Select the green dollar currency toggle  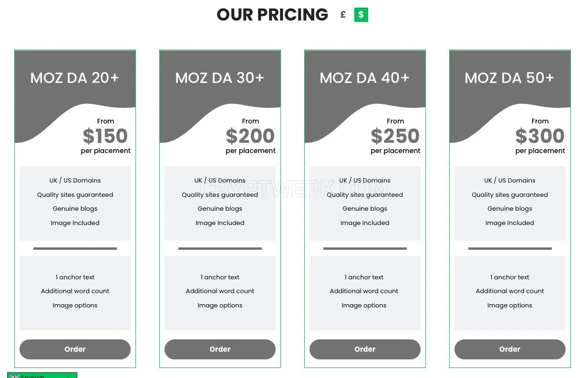coord(361,15)
